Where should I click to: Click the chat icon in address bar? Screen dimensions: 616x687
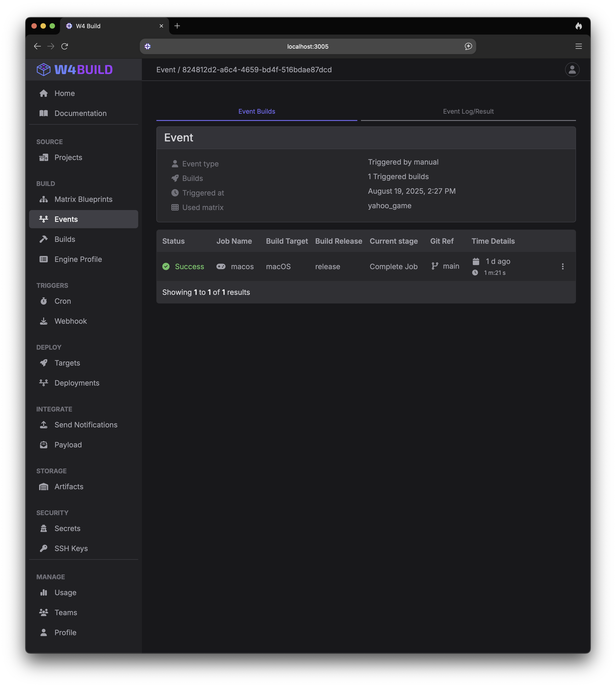point(468,46)
